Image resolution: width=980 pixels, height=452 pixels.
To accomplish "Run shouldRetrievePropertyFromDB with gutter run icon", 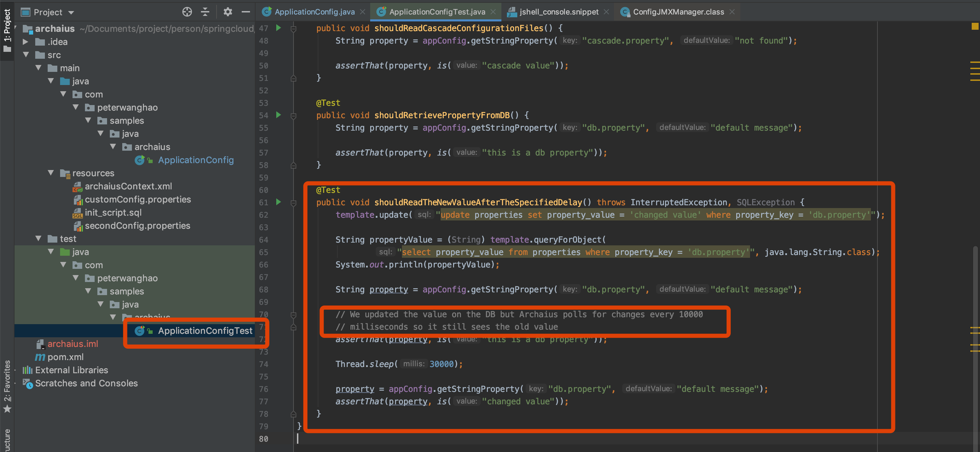I will pos(278,115).
